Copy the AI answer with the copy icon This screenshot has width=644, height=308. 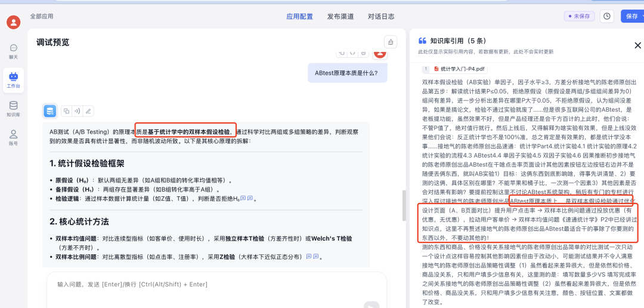pyautogui.click(x=66, y=110)
